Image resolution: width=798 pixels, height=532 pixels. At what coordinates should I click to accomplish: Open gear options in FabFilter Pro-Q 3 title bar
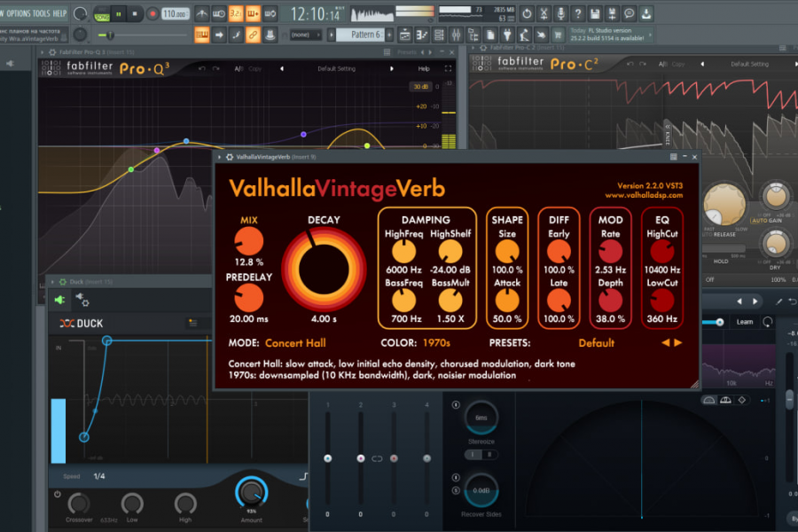(x=52, y=52)
